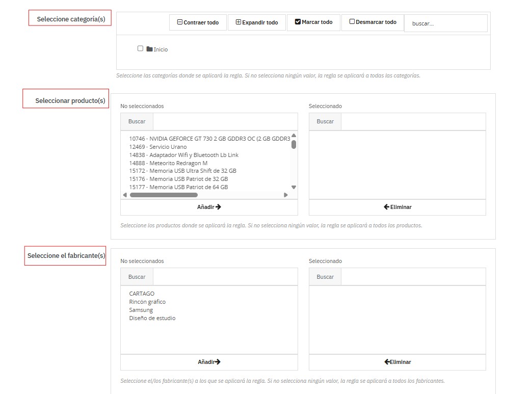
Task: Click Desmarcar todo to uncheck all categories
Action: point(373,22)
